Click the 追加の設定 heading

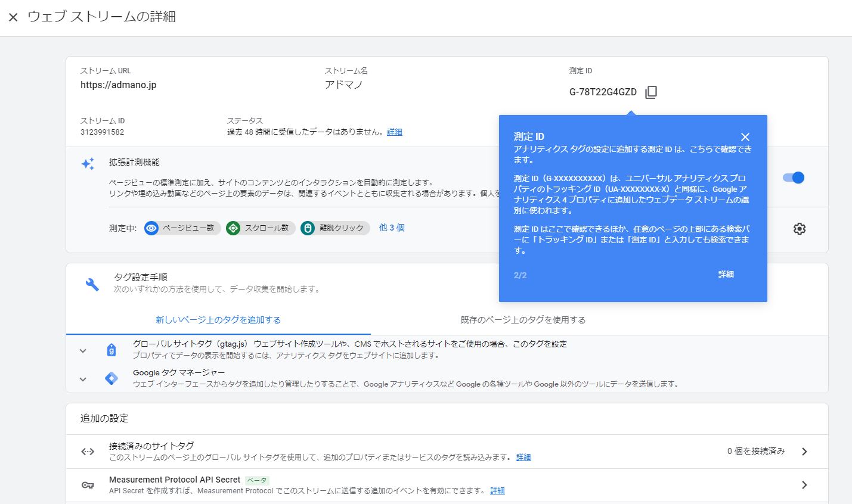click(x=104, y=418)
